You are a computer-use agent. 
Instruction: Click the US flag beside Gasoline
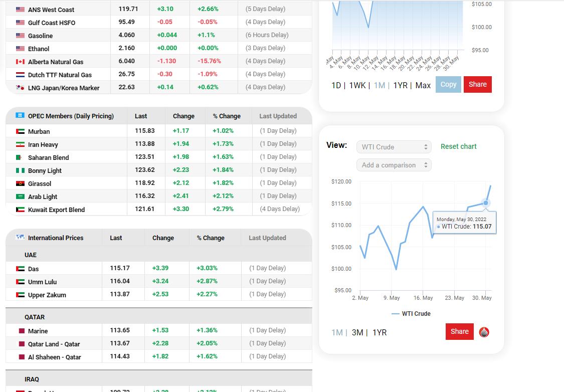[x=20, y=36]
